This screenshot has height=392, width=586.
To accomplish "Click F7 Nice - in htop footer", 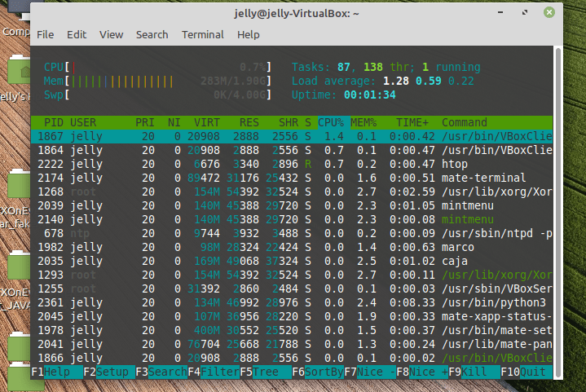I will tap(370, 372).
